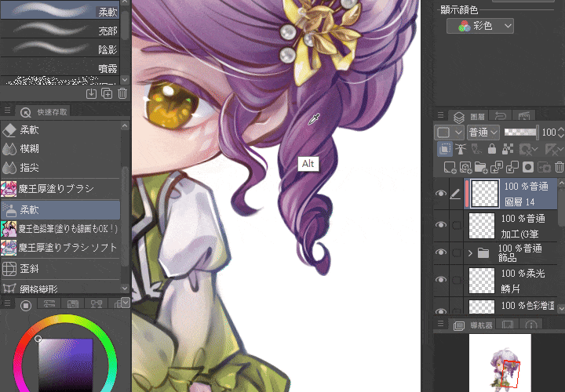Open the ruler display range dropdown
The height and width of the screenshot is (392, 565).
tap(562, 149)
